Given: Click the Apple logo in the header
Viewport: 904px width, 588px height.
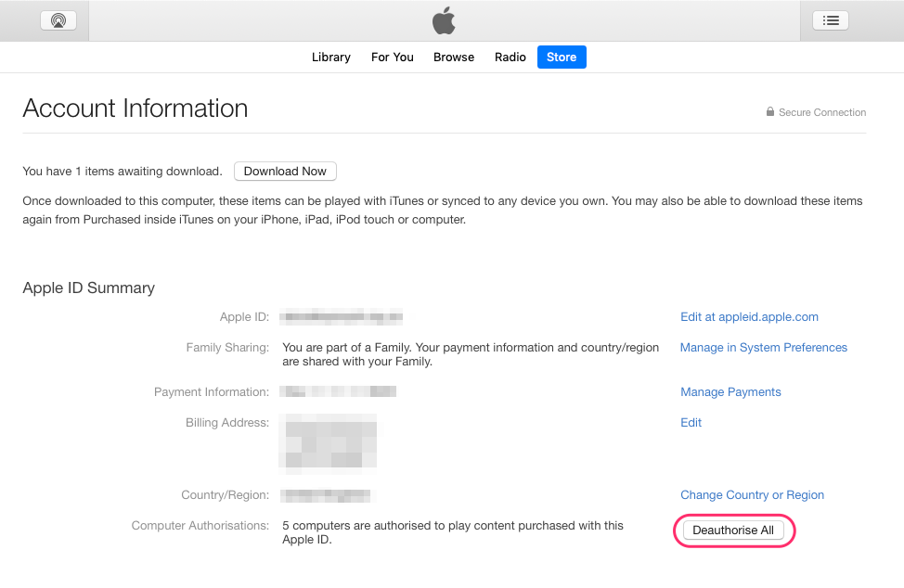Looking at the screenshot, I should click(444, 20).
